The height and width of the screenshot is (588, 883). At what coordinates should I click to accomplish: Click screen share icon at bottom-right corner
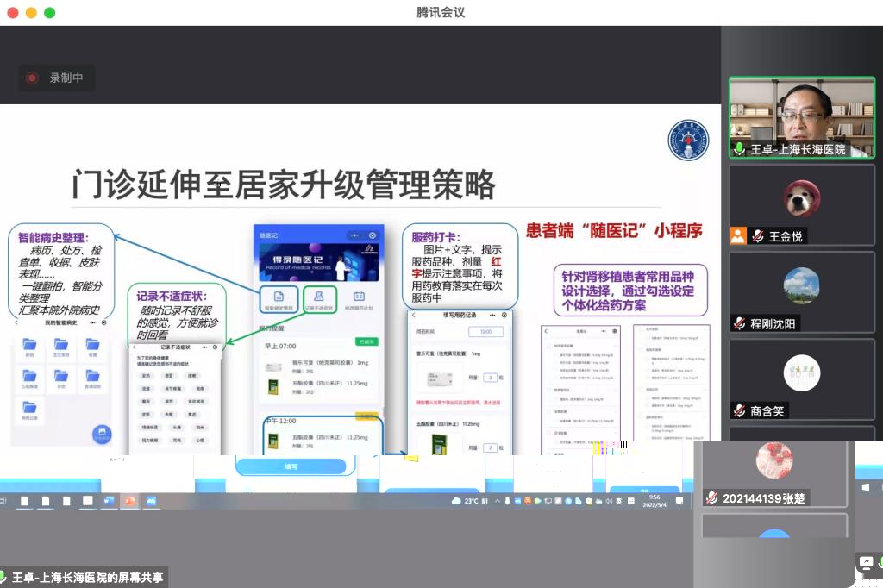coord(866,563)
